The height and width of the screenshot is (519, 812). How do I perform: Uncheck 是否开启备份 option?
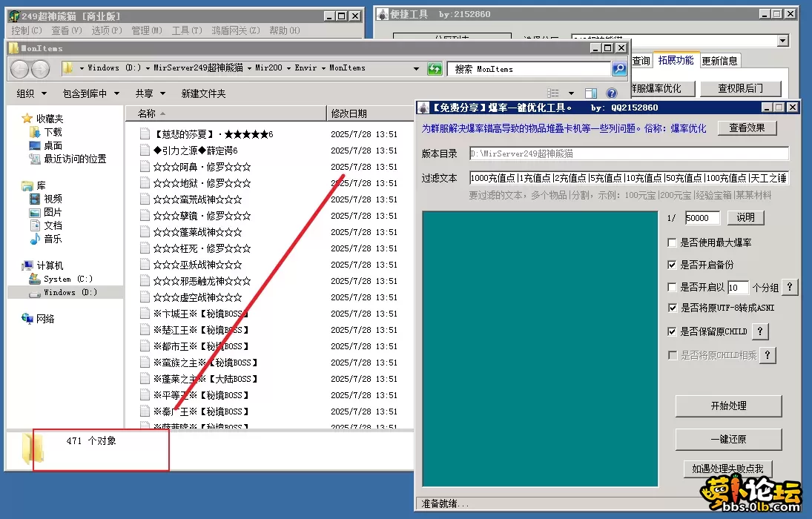click(672, 265)
